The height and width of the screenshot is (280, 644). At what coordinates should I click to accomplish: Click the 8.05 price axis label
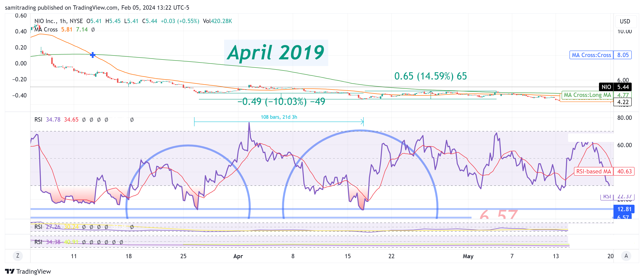click(623, 55)
